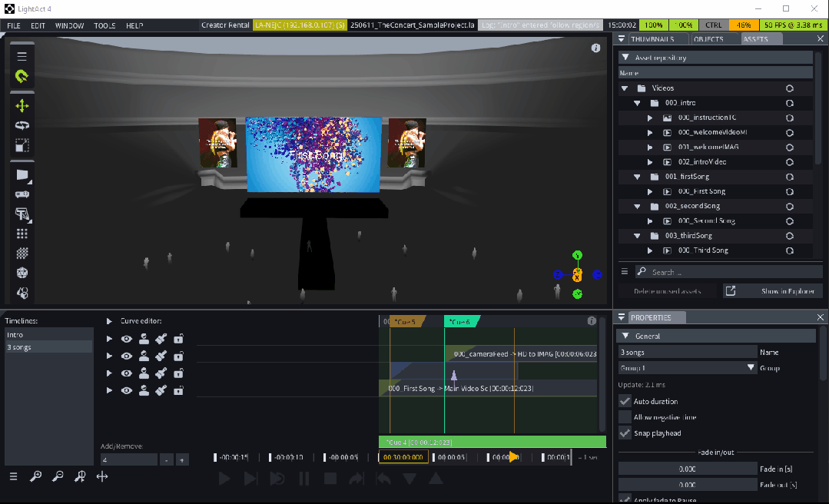Screen dimensions: 829x504
Task: Reload the 000_Third Song asset
Action: [789, 250]
